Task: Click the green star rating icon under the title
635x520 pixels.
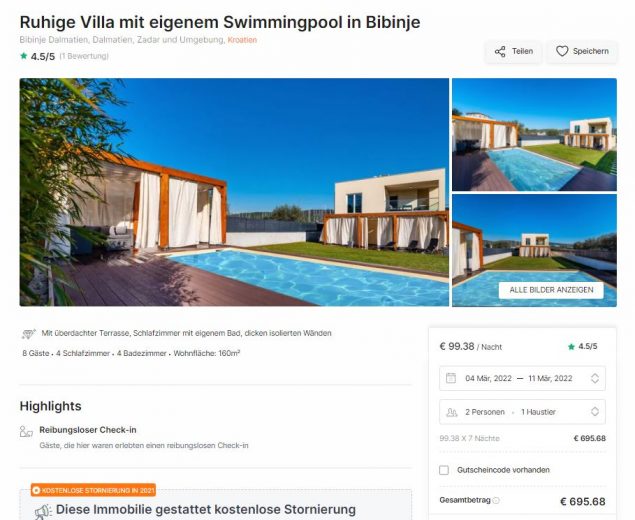Action: (x=24, y=56)
